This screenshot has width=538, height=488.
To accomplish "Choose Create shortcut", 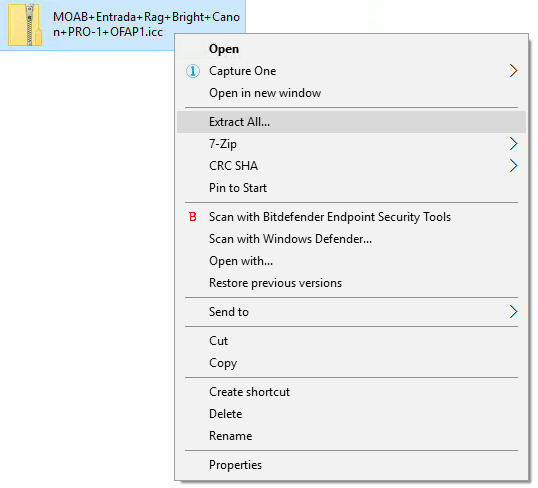I will point(351,392).
